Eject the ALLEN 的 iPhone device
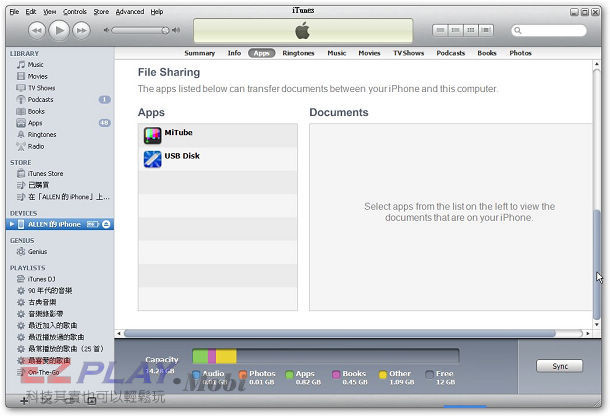Viewport: 610px width, 416px height. click(106, 224)
